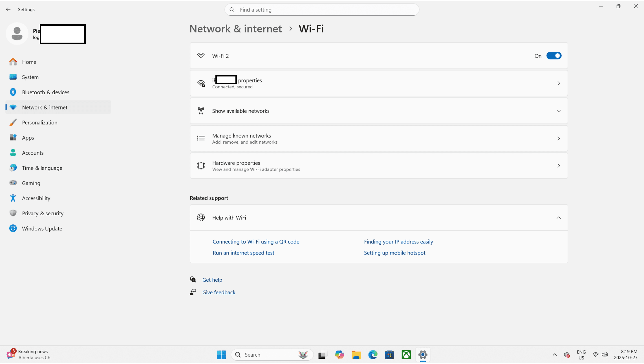This screenshot has height=364, width=644.
Task: Open the Personalization paintbrush icon
Action: click(x=13, y=122)
